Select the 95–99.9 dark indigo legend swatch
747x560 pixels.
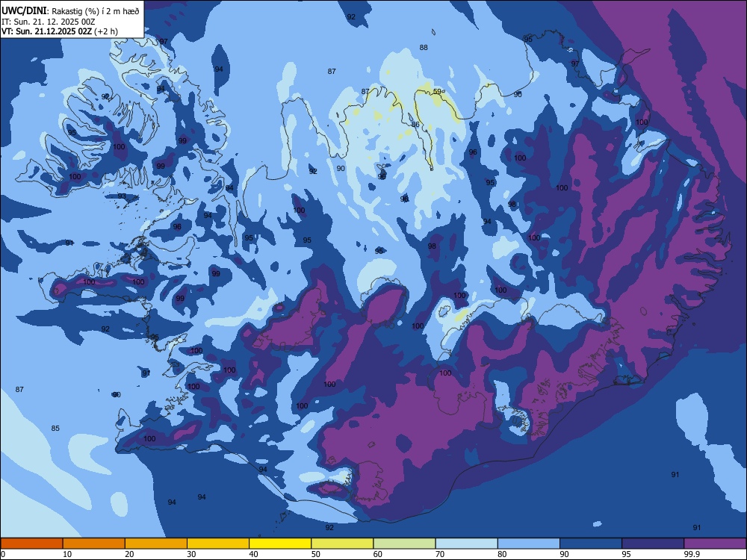(x=653, y=544)
